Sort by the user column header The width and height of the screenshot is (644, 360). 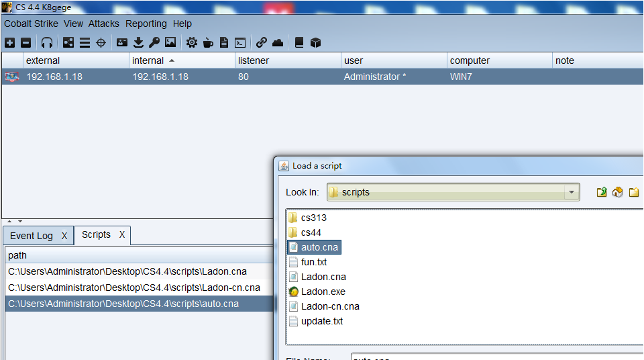tap(394, 60)
